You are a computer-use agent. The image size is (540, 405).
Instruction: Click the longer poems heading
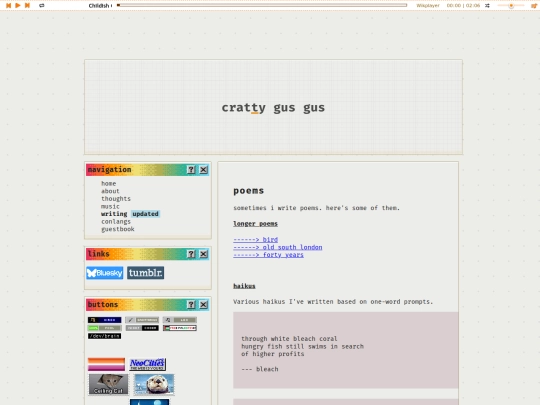[255, 224]
